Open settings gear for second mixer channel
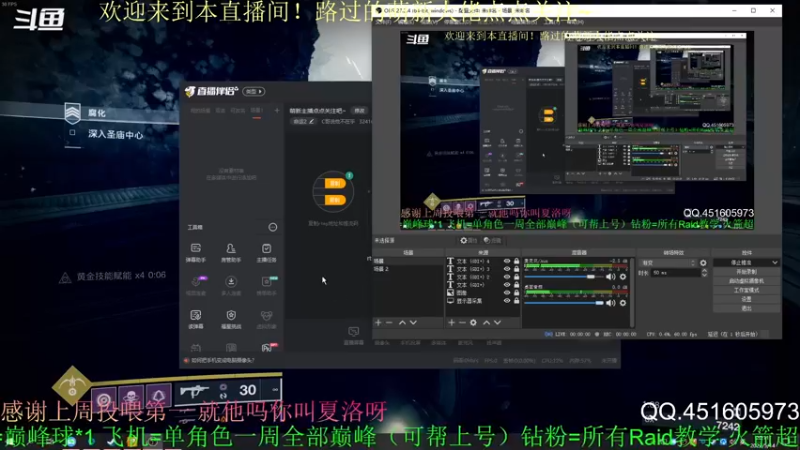 (x=623, y=303)
